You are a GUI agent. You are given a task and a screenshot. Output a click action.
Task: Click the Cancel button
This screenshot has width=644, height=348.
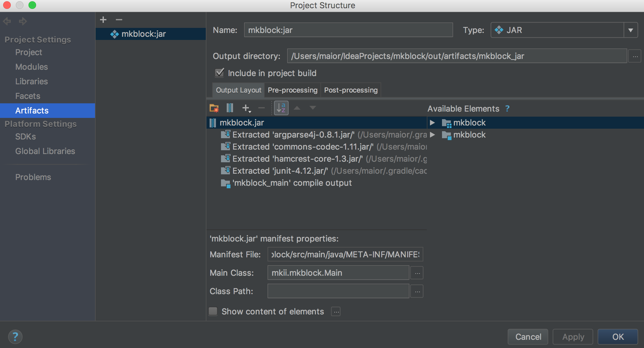pos(528,337)
